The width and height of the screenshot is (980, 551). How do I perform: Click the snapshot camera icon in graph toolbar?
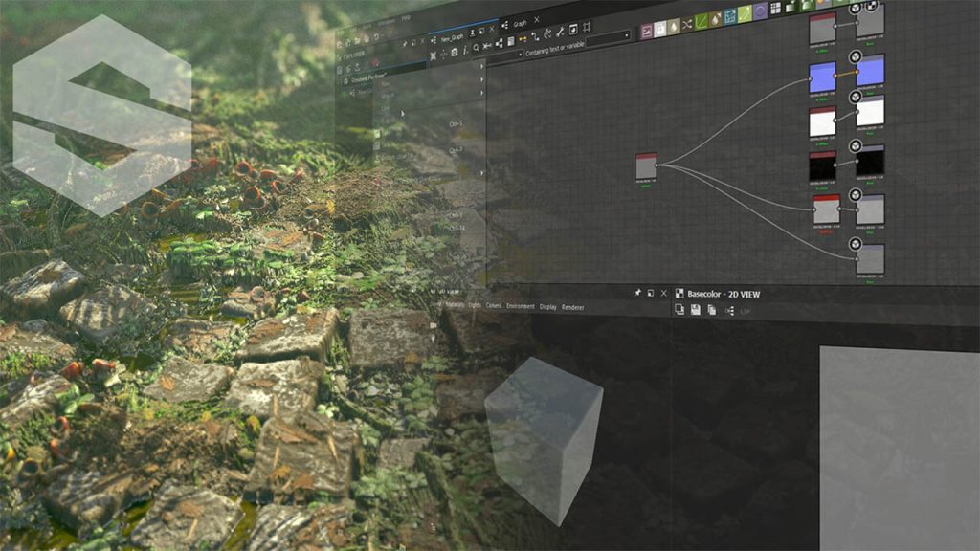[455, 53]
